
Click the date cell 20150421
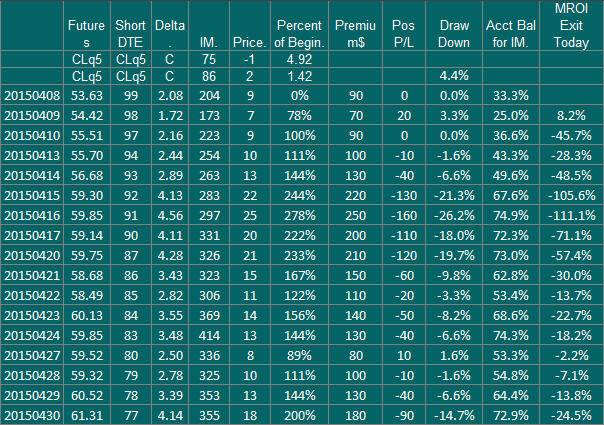[32, 275]
